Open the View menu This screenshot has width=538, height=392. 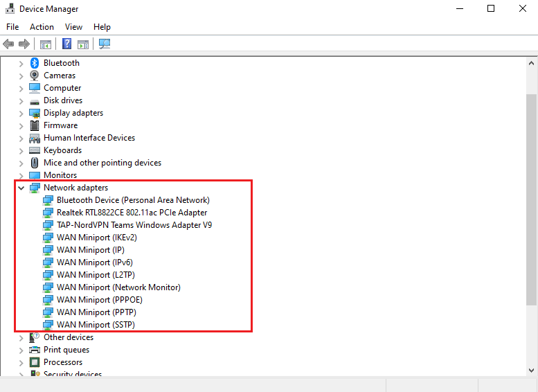click(x=74, y=27)
